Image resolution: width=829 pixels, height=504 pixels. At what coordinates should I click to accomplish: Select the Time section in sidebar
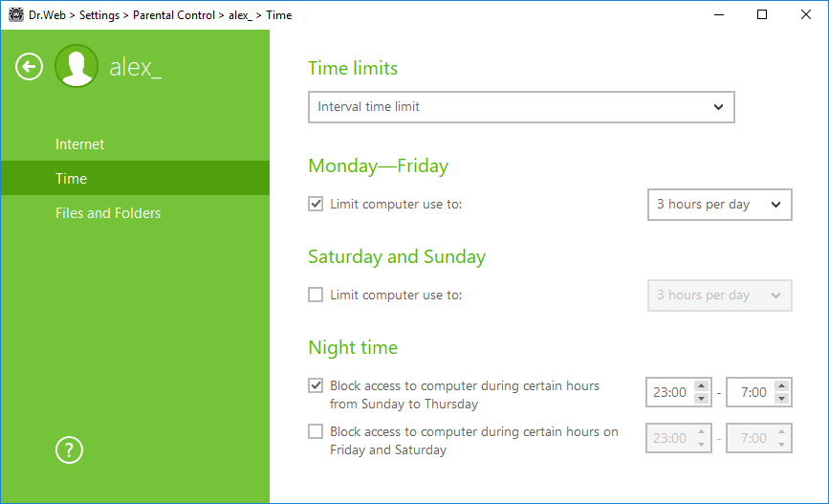[x=135, y=178]
